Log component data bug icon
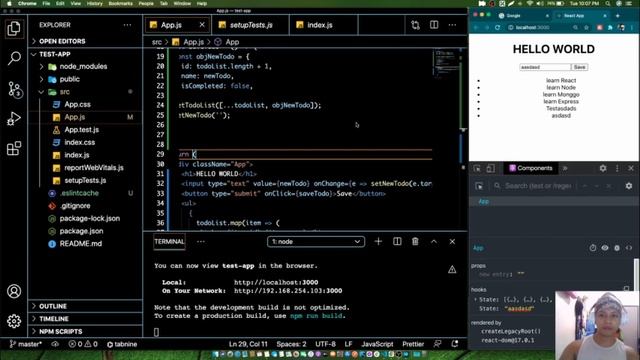The height and width of the screenshot is (360, 640). click(x=617, y=248)
